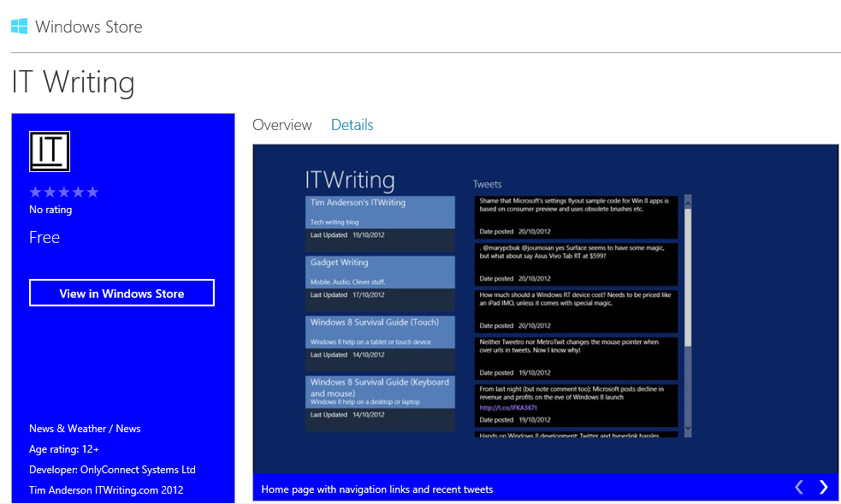This screenshot has height=504, width=841.
Task: Click the No rating text
Action: [50, 210]
